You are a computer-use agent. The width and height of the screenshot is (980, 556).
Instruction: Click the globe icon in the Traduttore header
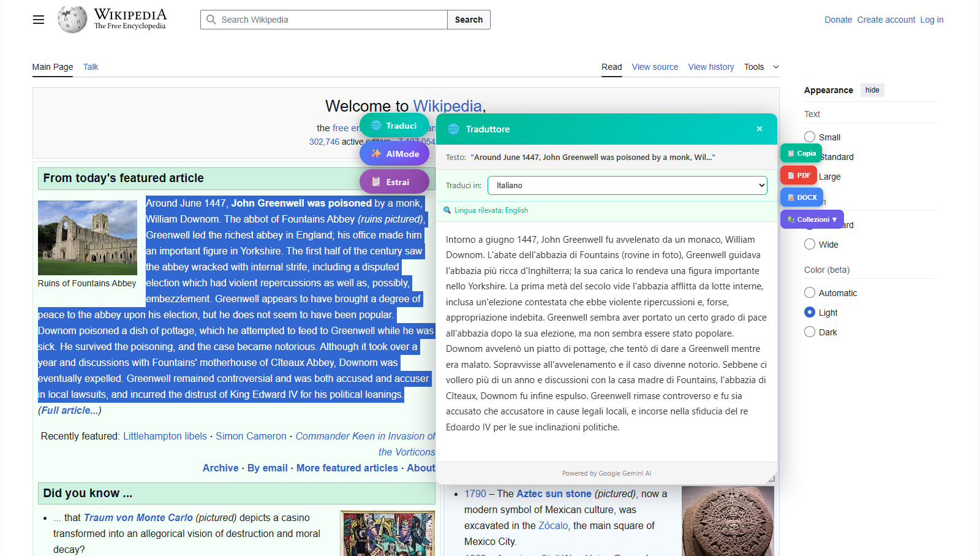(x=454, y=129)
